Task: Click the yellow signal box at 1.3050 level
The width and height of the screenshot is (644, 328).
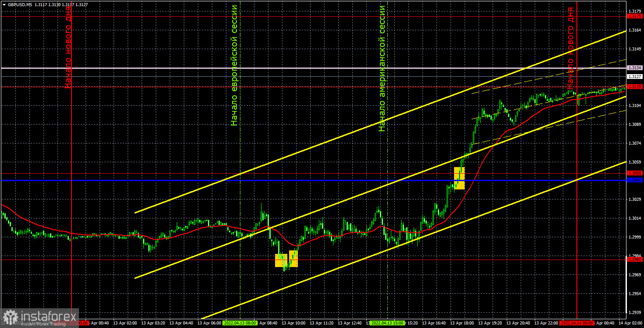Action: [x=459, y=178]
